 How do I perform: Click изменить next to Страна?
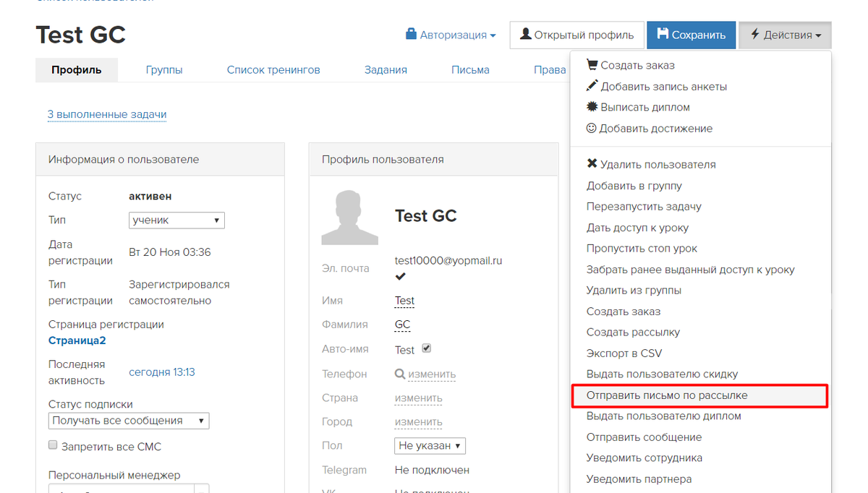[418, 398]
